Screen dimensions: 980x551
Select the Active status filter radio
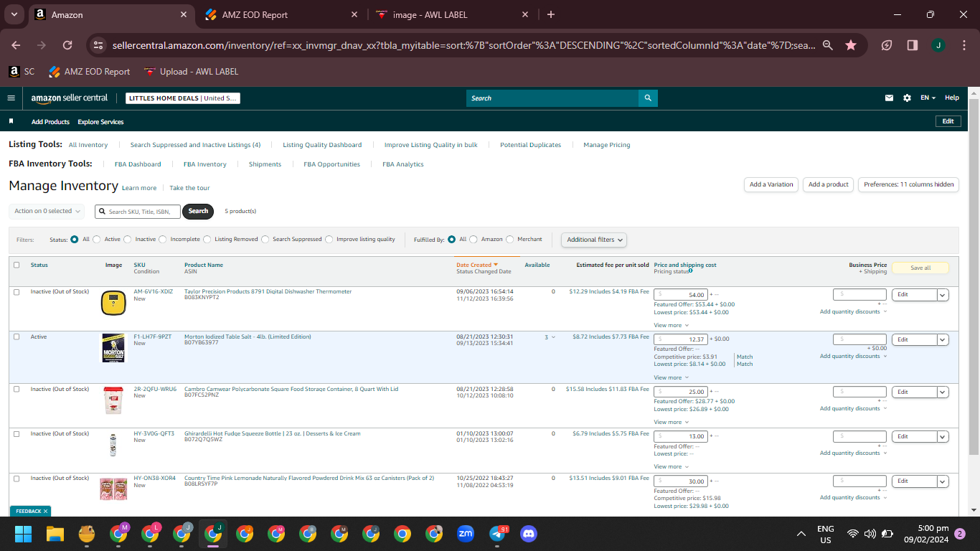coord(97,240)
